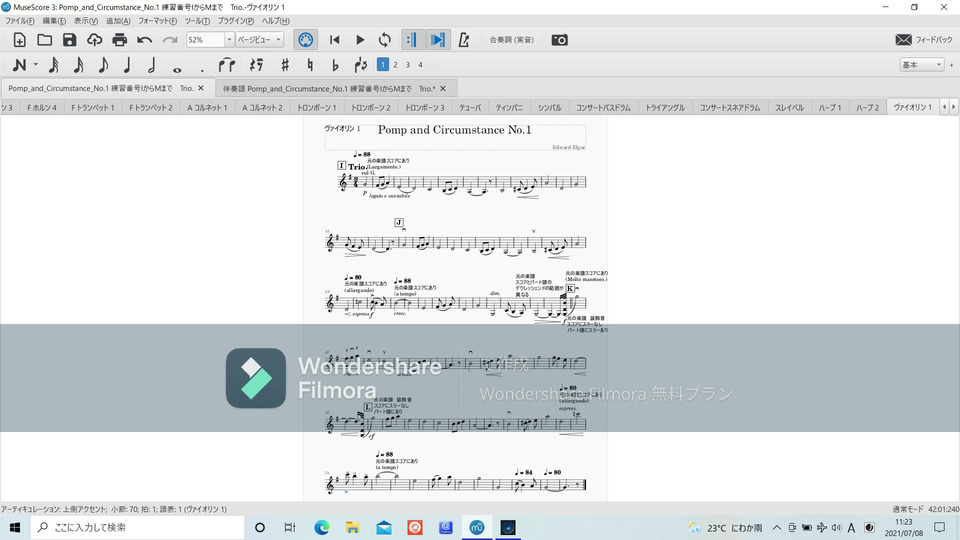Upload score to cloud icon
960x540 pixels.
pyautogui.click(x=94, y=40)
